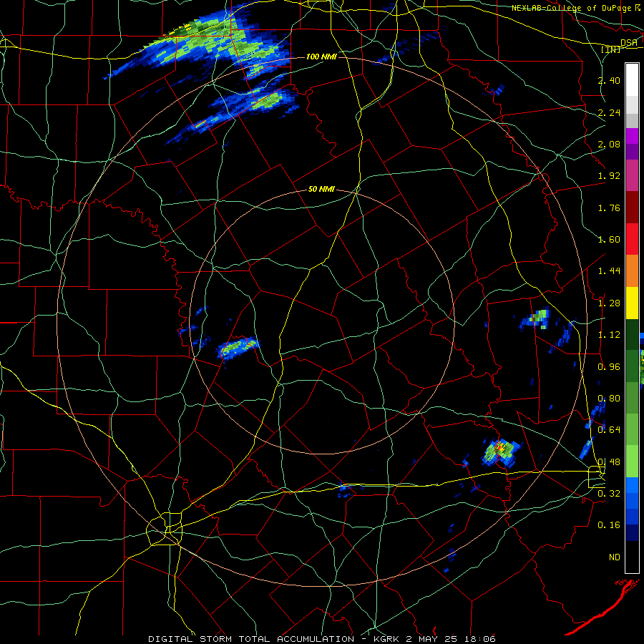The width and height of the screenshot is (644, 644).
Task: Click the 2.24 legend value
Action: [609, 112]
